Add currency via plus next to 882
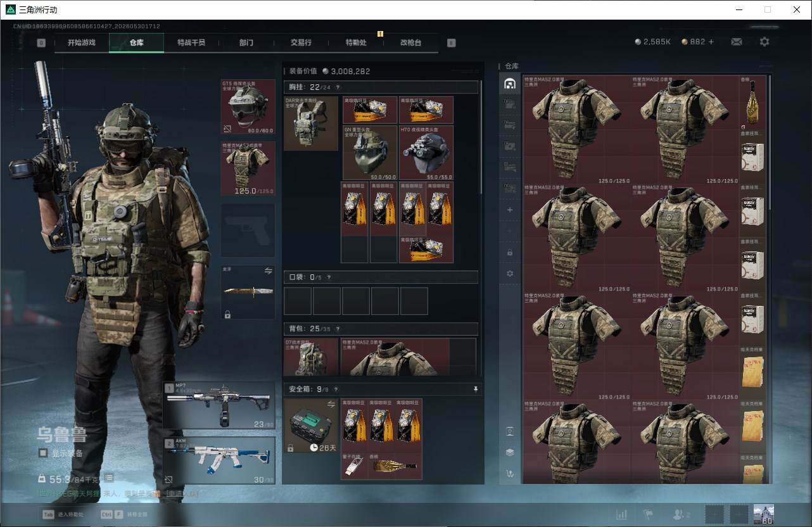812x527 pixels. pyautogui.click(x=711, y=42)
